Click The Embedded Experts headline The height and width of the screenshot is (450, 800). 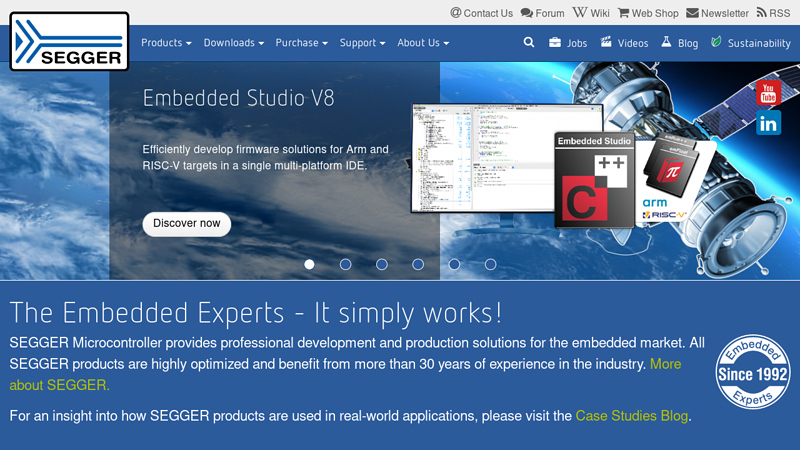point(256,313)
